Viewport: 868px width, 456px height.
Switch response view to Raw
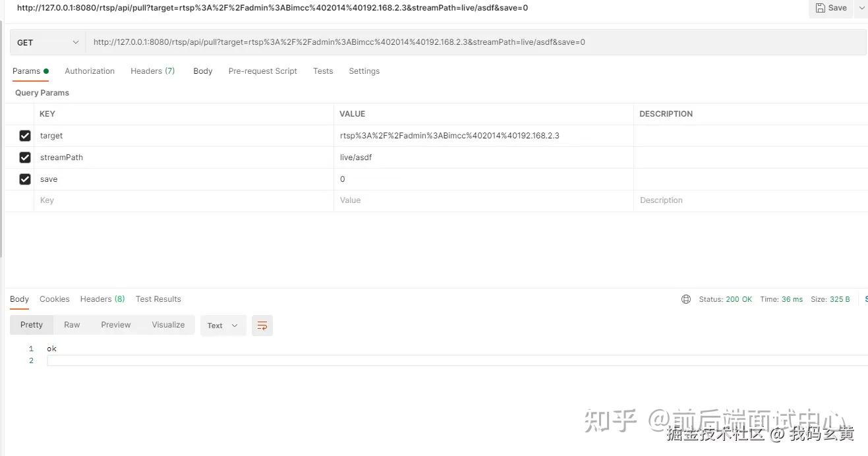(71, 324)
